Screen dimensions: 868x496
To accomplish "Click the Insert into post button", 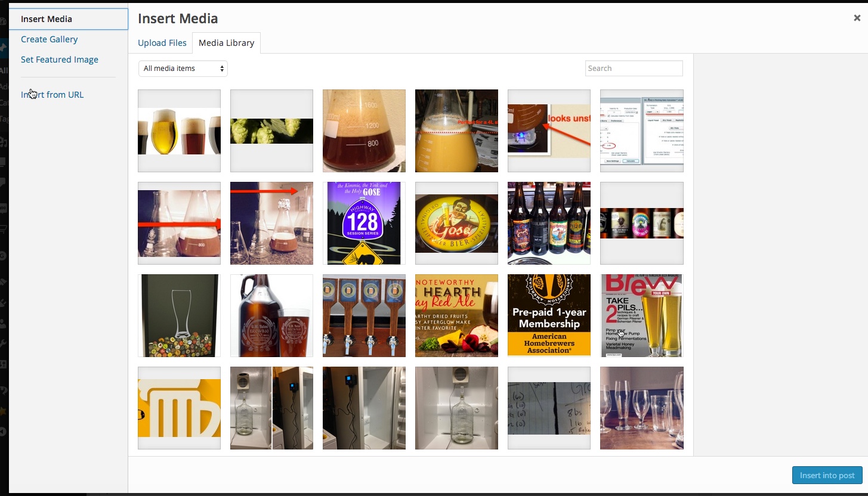I will point(827,475).
